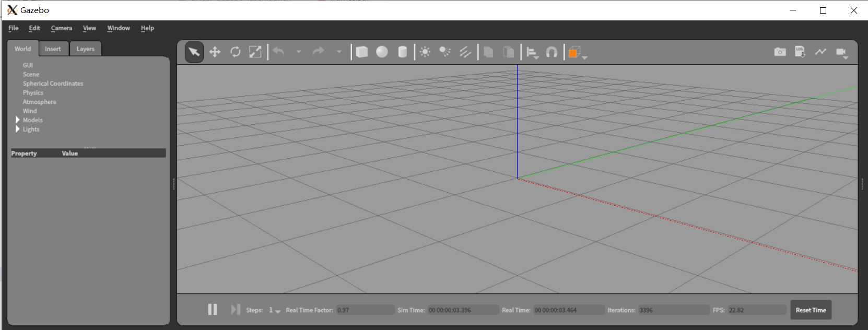868x330 pixels.
Task: Select Wind in the world tree
Action: [x=30, y=111]
